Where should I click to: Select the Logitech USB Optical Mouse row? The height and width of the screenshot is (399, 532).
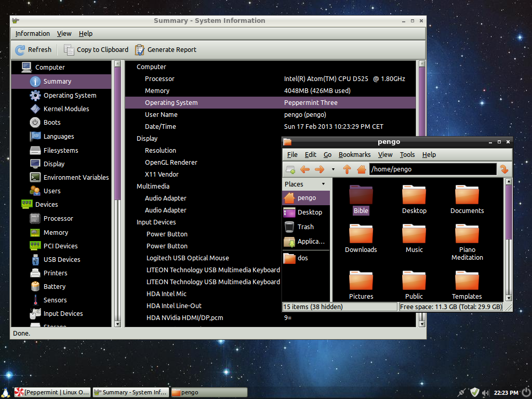[203, 258]
